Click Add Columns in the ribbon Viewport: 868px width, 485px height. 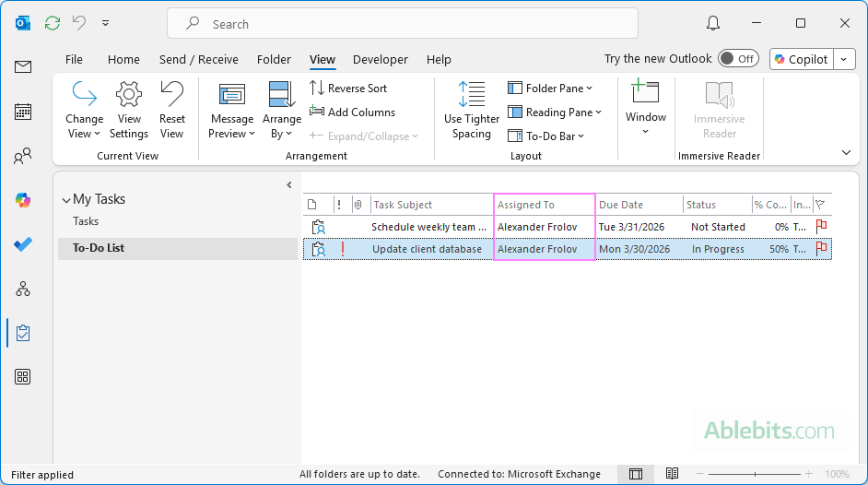point(353,112)
